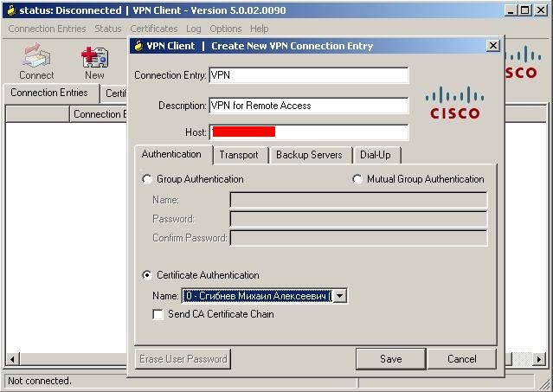Click the left scroll arrow in main window
Viewport: 553px width, 392px height.
click(x=12, y=359)
